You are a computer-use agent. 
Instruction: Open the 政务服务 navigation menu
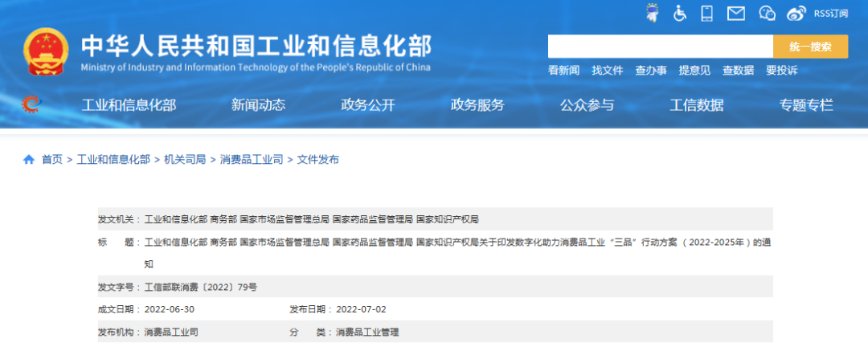coord(477,104)
